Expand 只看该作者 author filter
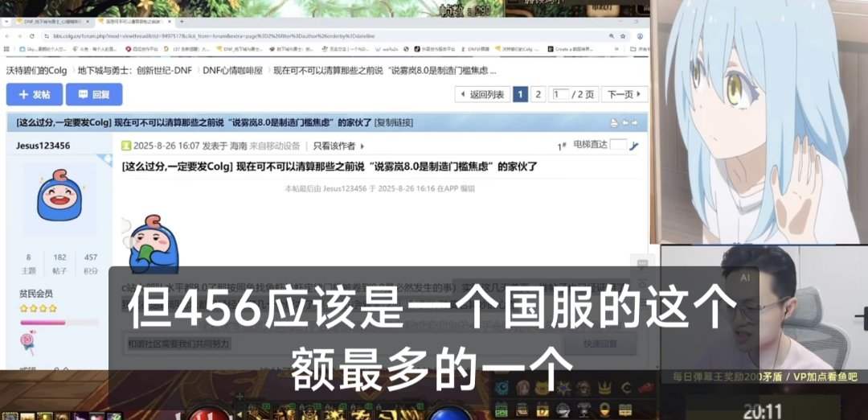Screen dimensions: 868x420 coord(339,146)
